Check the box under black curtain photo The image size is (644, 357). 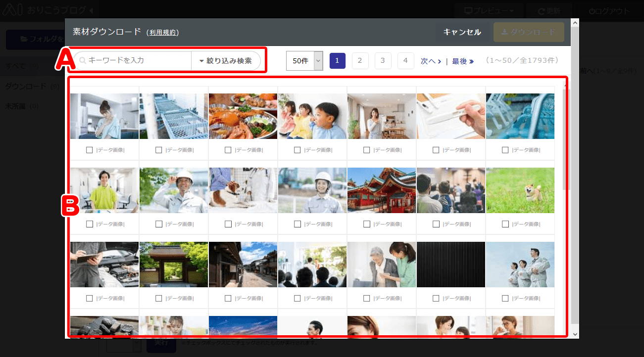pyautogui.click(x=436, y=298)
